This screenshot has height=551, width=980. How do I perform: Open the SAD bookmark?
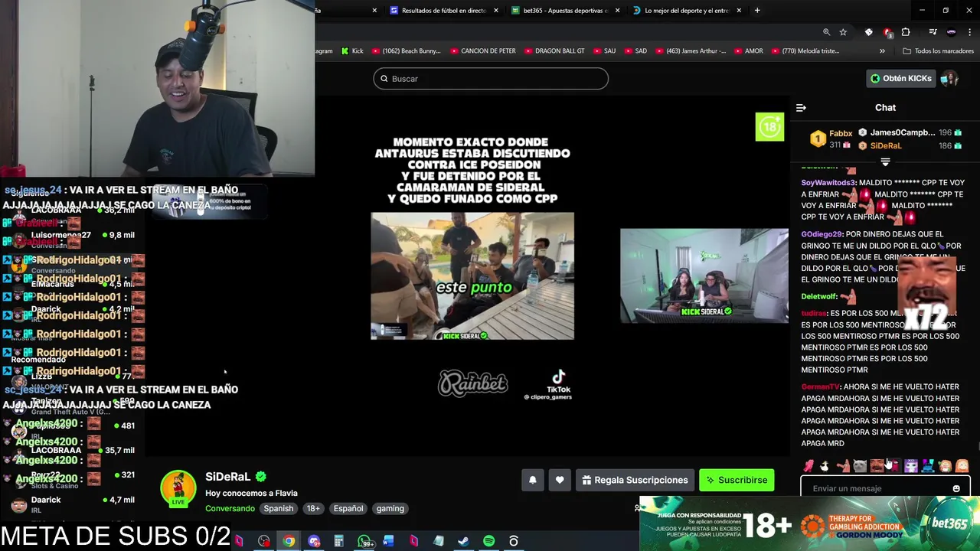(x=635, y=51)
